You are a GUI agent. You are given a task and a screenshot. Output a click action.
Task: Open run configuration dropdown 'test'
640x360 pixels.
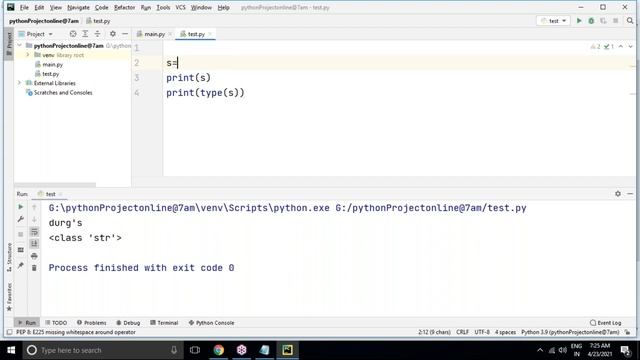click(x=553, y=20)
